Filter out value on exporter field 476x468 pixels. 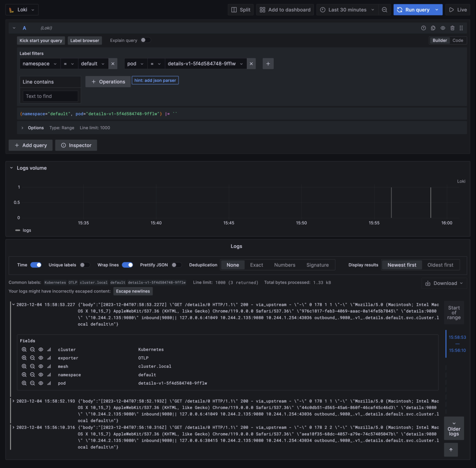[32, 358]
